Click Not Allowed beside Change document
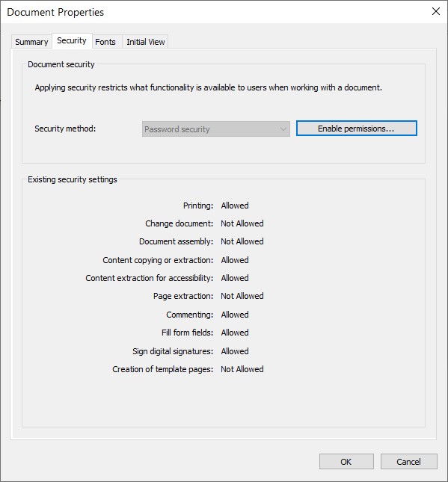The width and height of the screenshot is (448, 482). [x=242, y=223]
